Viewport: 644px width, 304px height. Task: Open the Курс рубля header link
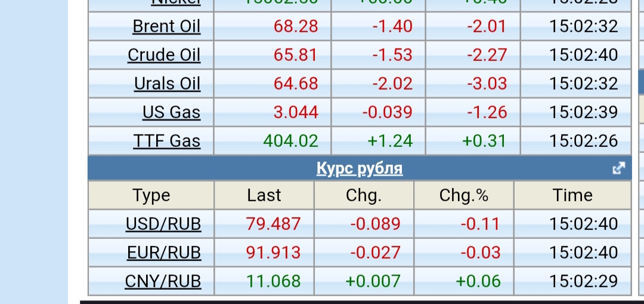[x=360, y=168]
